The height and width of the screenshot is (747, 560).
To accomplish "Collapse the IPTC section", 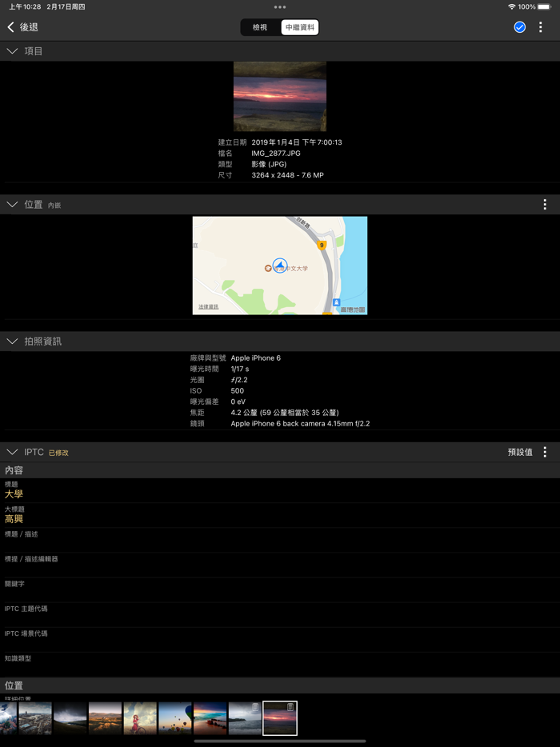I will click(x=12, y=452).
